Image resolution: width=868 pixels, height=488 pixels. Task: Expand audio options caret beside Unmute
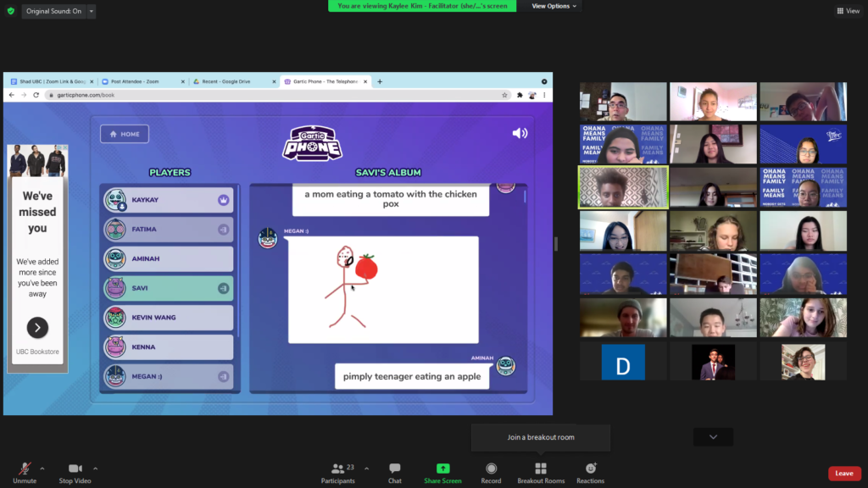click(x=42, y=469)
